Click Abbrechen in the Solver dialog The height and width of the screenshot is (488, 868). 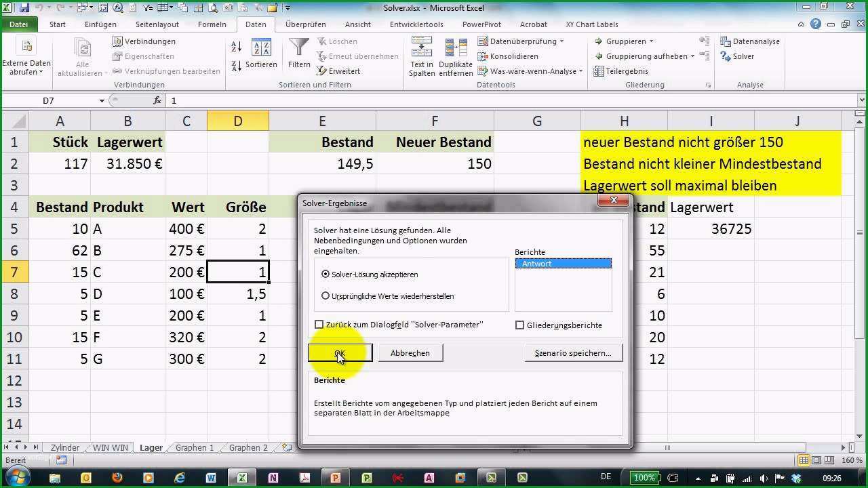[x=410, y=353]
